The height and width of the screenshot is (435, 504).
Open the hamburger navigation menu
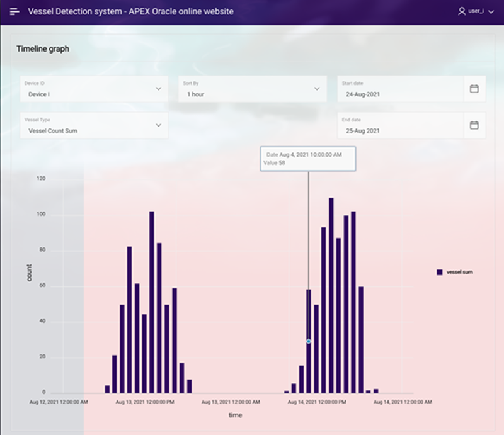(14, 11)
